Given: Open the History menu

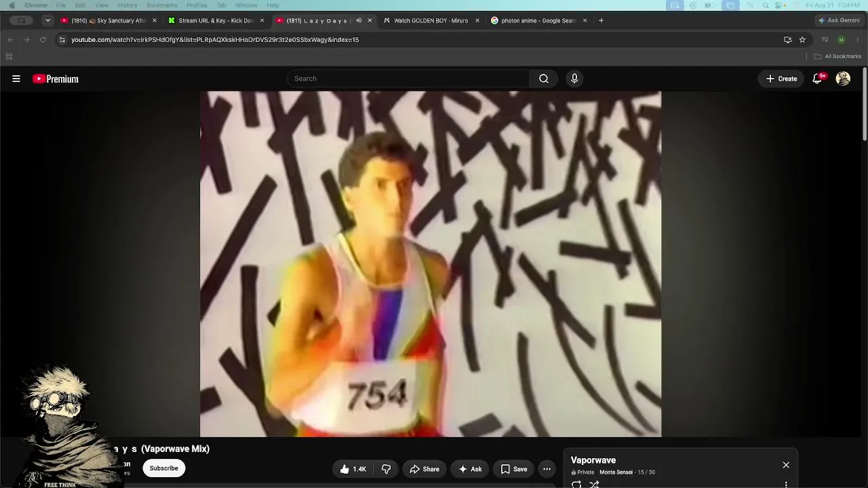Looking at the screenshot, I should click(127, 5).
